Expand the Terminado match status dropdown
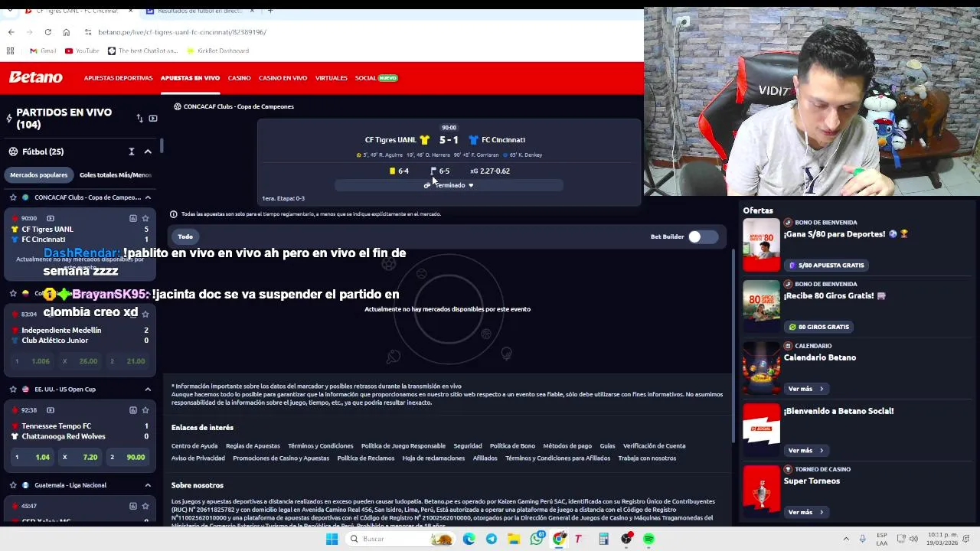This screenshot has width=980, height=551. (449, 185)
